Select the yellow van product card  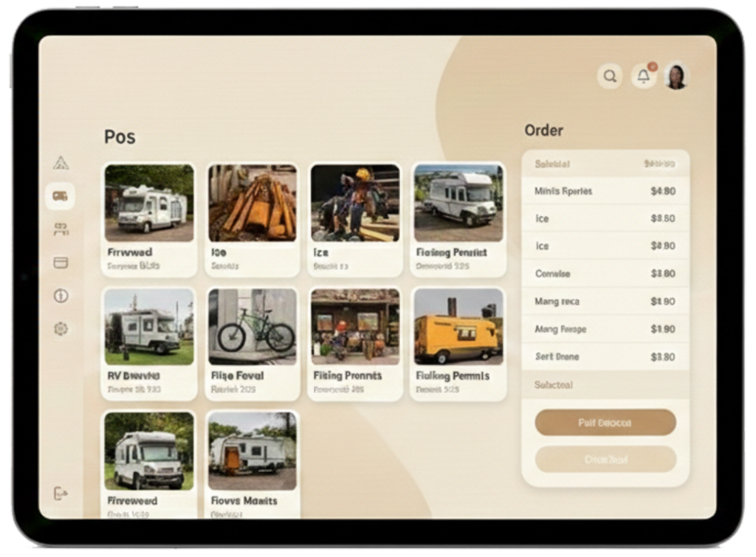tap(458, 343)
